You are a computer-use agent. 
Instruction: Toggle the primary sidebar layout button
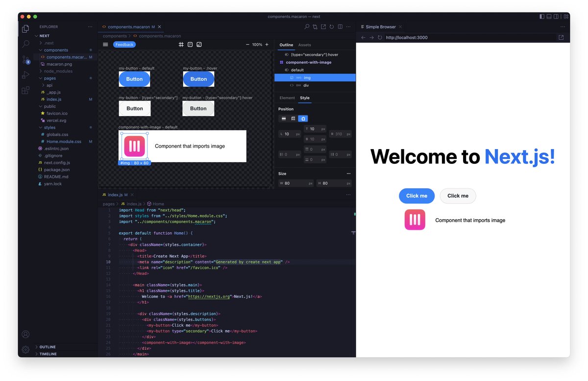pos(541,17)
